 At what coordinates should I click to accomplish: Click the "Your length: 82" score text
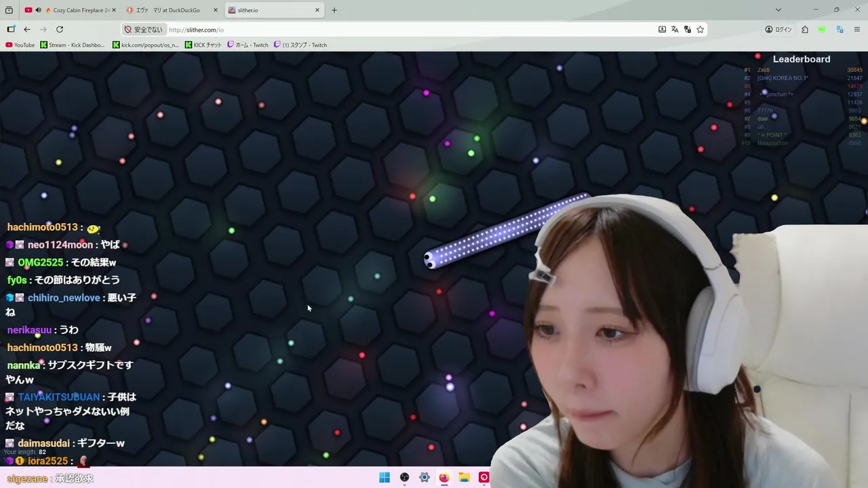[25, 452]
